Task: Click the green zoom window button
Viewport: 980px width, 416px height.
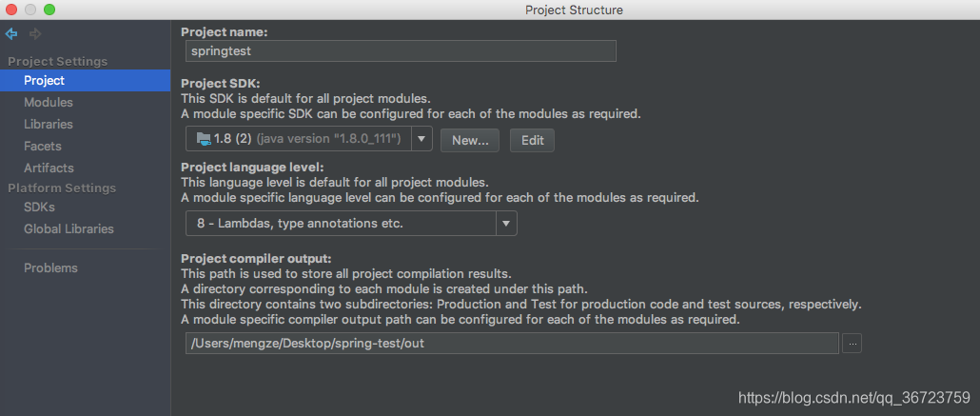Action: coord(49,10)
